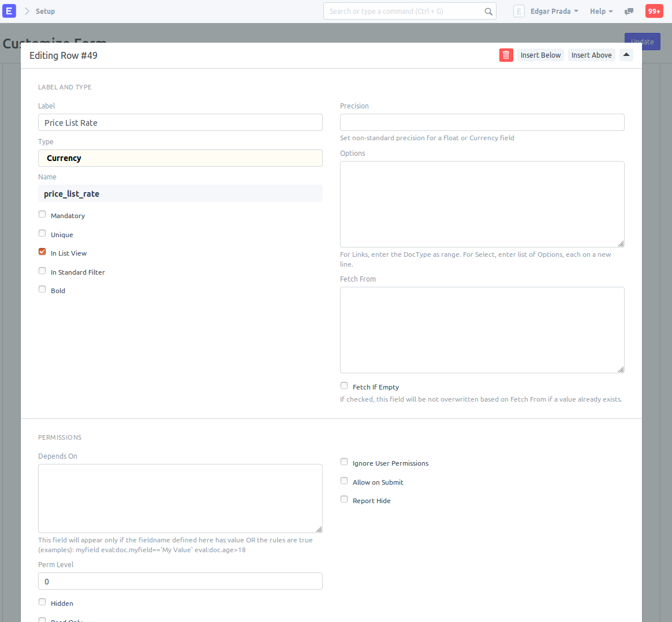Open the Edgar Prada user menu
This screenshot has height=622, width=672.
(554, 11)
